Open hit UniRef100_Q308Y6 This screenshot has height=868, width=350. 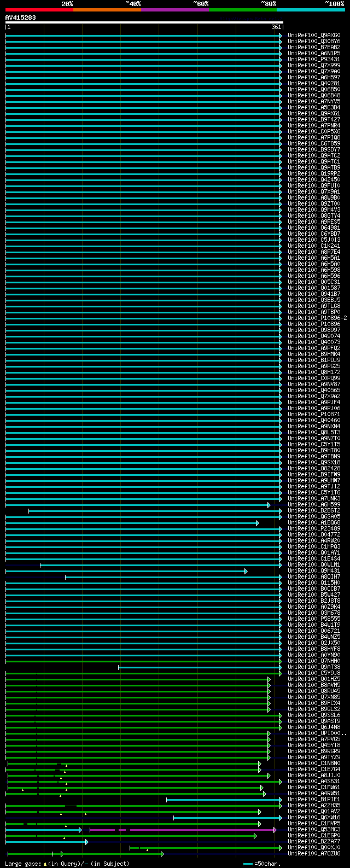click(x=314, y=41)
